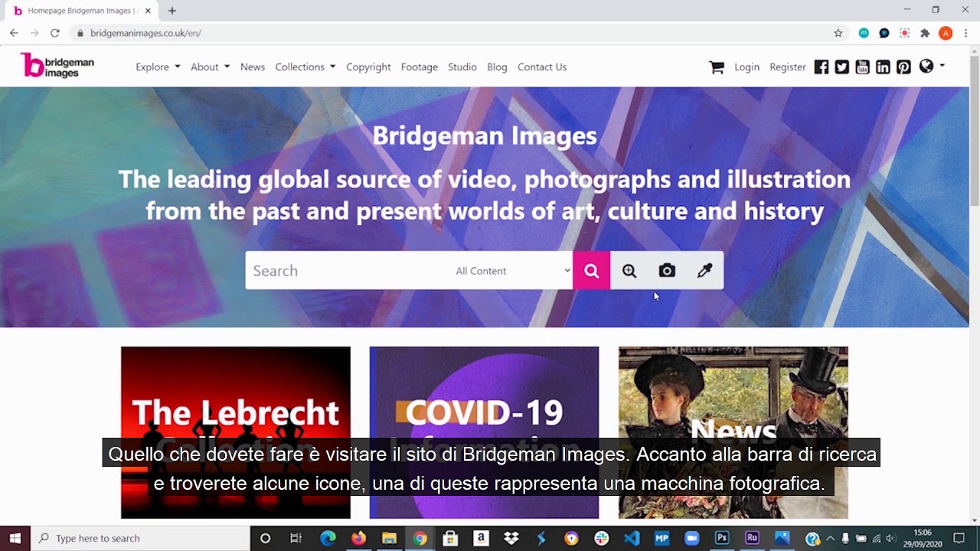This screenshot has height=551, width=980.
Task: Open the Twitter icon link
Action: 842,67
